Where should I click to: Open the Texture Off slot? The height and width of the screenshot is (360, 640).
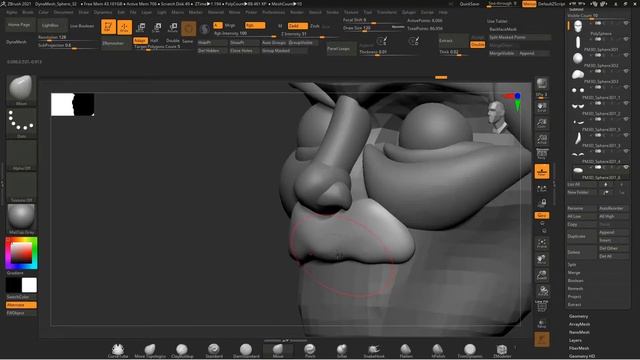(21, 187)
